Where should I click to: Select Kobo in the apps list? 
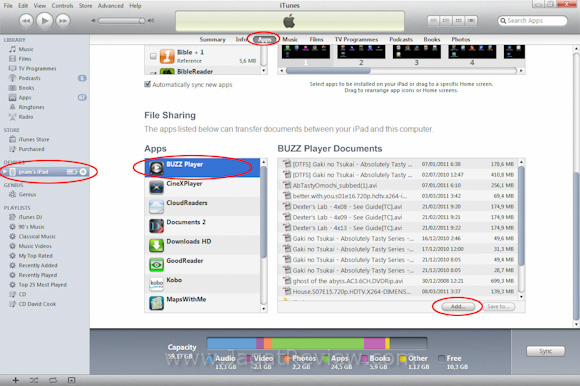pyautogui.click(x=202, y=283)
